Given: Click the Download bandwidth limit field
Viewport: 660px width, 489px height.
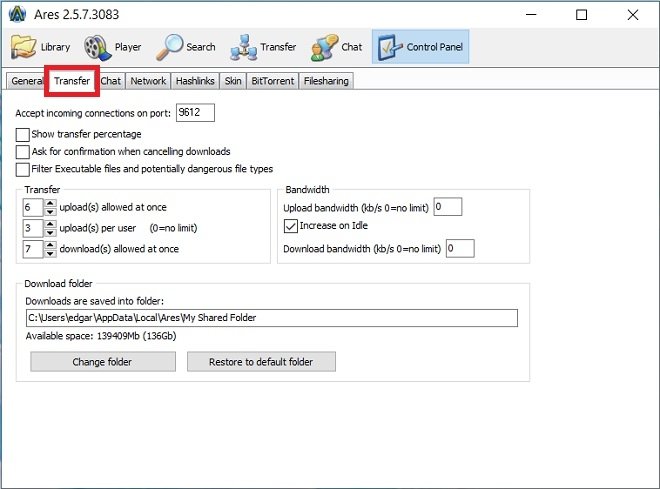Looking at the screenshot, I should [x=460, y=248].
